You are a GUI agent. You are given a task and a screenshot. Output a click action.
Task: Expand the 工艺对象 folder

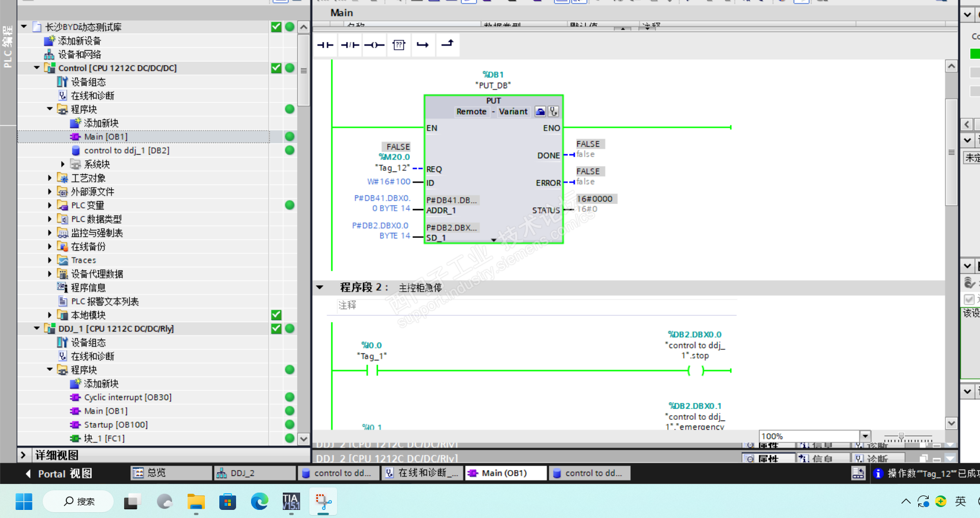click(x=50, y=178)
